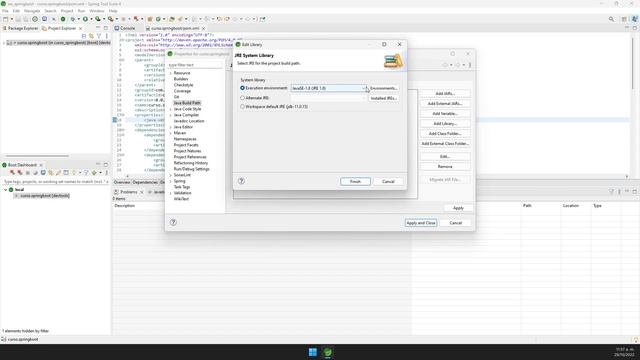
Task: Click Add Library... button
Action: click(x=445, y=123)
